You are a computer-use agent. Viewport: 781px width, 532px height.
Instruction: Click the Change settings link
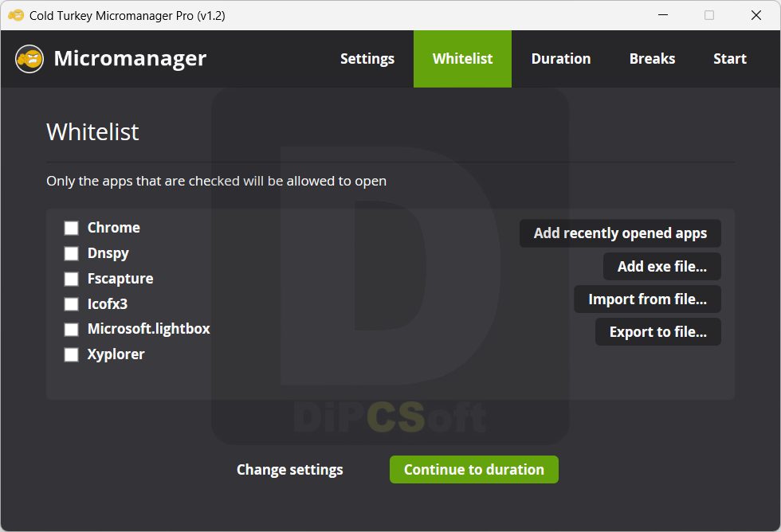290,470
